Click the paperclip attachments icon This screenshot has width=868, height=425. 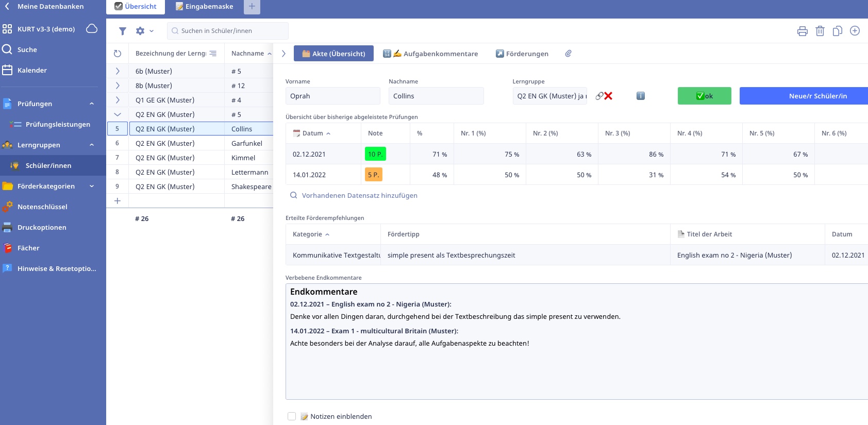click(x=568, y=54)
